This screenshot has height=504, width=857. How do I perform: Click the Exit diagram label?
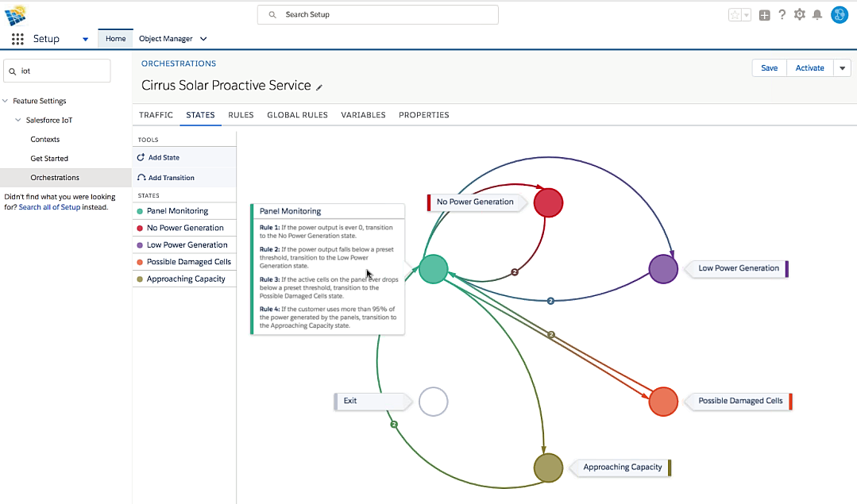point(372,401)
